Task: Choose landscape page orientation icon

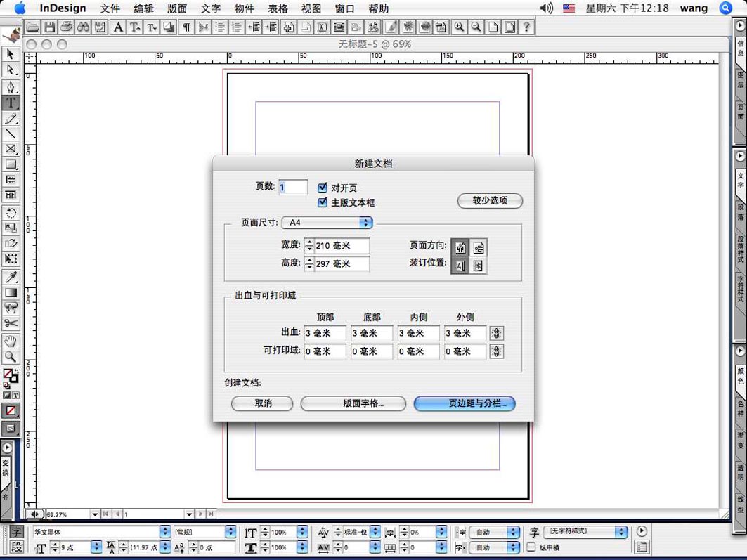Action: click(479, 248)
